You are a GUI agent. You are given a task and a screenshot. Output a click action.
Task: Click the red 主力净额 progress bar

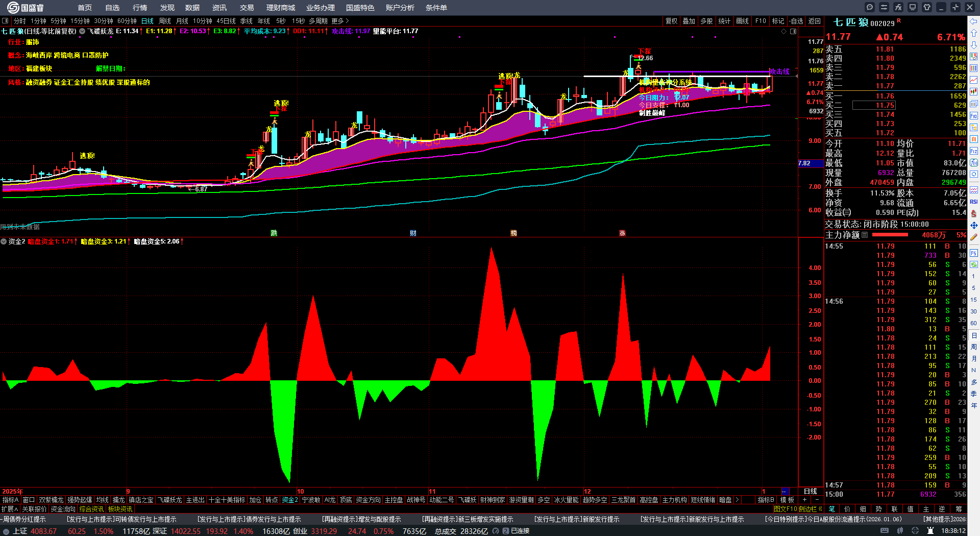click(890, 235)
